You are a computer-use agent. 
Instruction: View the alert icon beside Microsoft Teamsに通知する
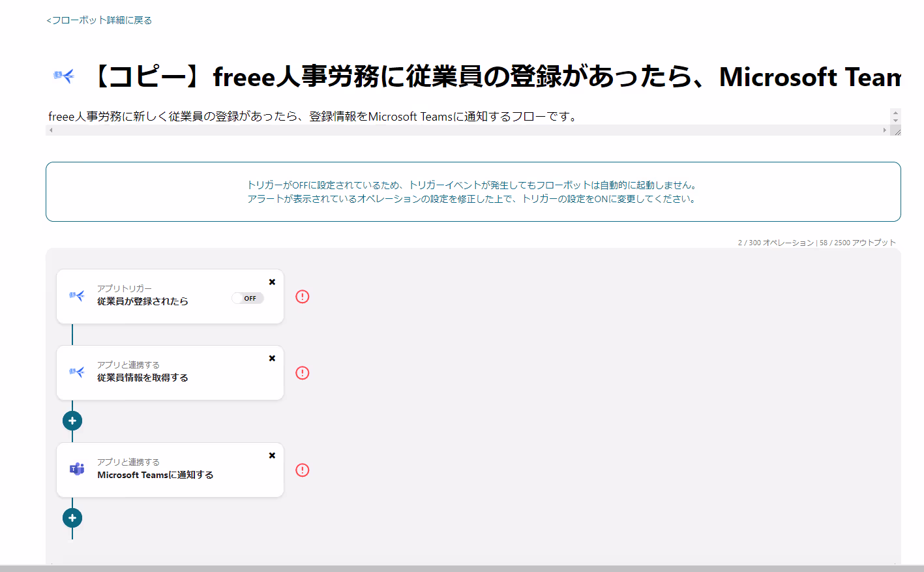(x=303, y=470)
